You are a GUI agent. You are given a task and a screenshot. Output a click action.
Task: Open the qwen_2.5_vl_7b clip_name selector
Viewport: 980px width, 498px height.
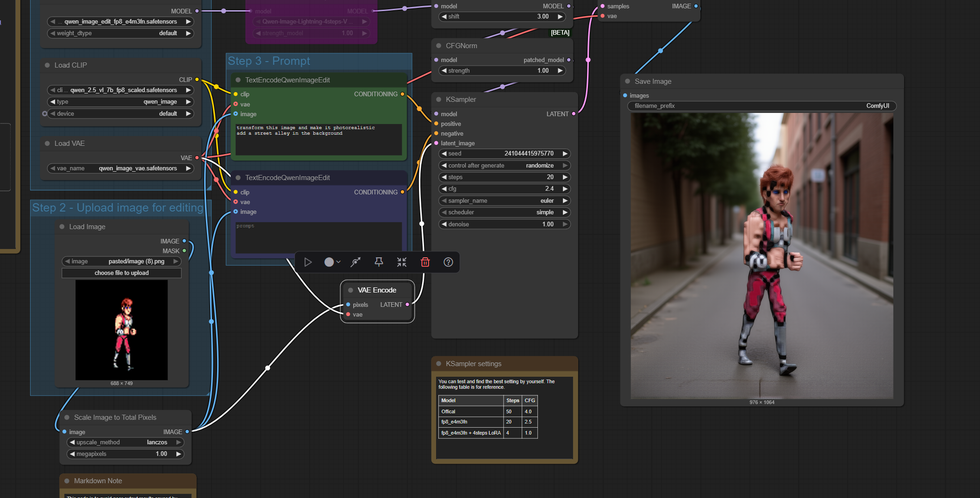[x=120, y=90]
